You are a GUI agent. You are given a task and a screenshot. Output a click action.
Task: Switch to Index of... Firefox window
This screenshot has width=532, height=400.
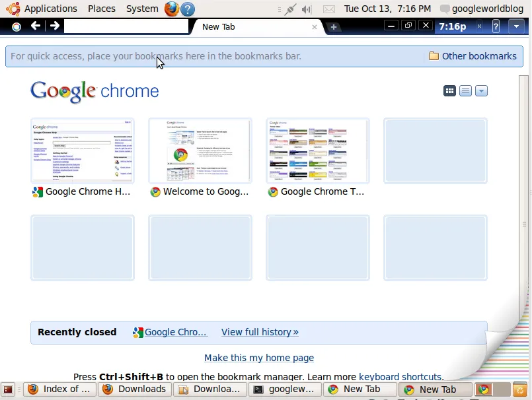[60, 389]
